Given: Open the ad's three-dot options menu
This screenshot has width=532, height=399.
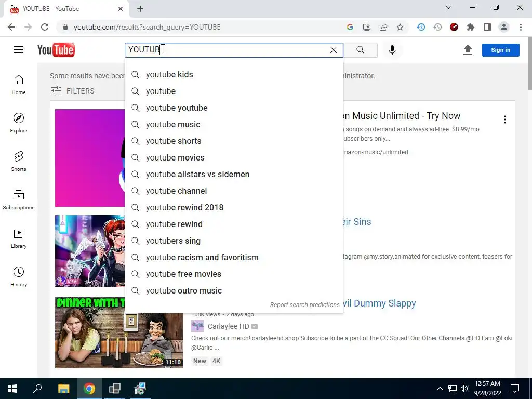Looking at the screenshot, I should (x=505, y=119).
